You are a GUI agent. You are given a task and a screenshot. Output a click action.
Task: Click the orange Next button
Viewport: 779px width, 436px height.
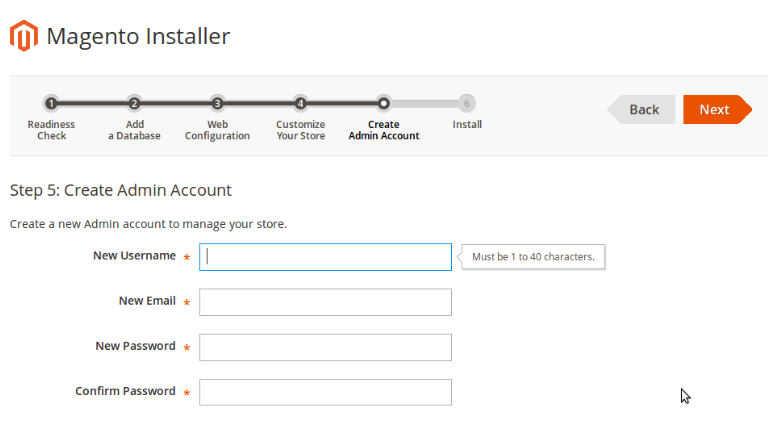pos(717,109)
